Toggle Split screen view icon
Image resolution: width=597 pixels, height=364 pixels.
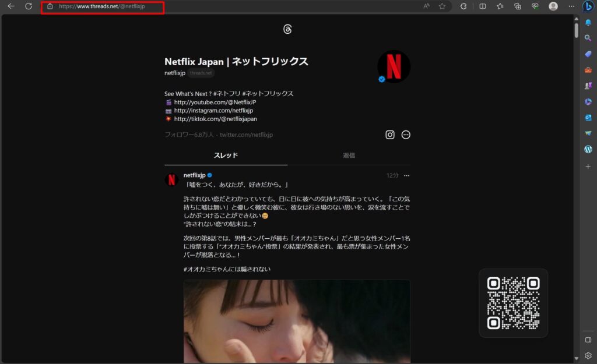(x=482, y=6)
